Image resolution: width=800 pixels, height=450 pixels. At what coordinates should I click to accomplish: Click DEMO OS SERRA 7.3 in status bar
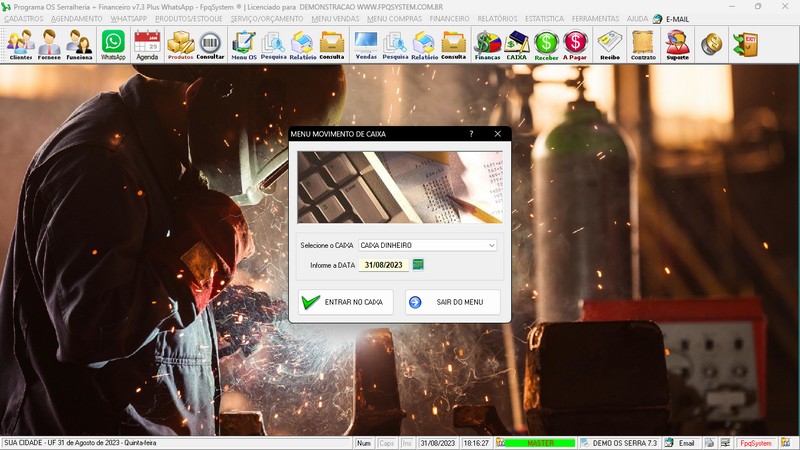pos(619,443)
